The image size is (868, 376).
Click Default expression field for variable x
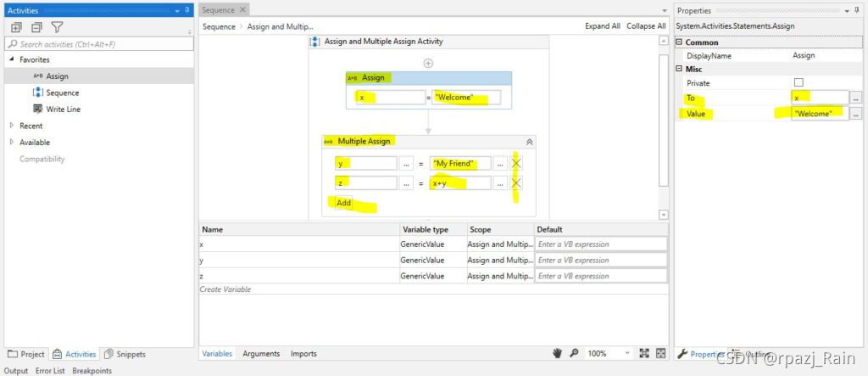click(601, 244)
